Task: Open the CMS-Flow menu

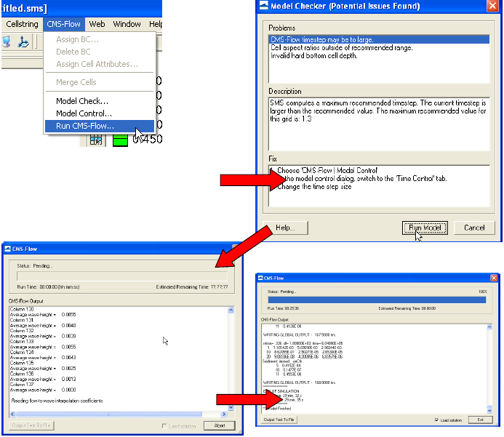Action: pos(64,24)
